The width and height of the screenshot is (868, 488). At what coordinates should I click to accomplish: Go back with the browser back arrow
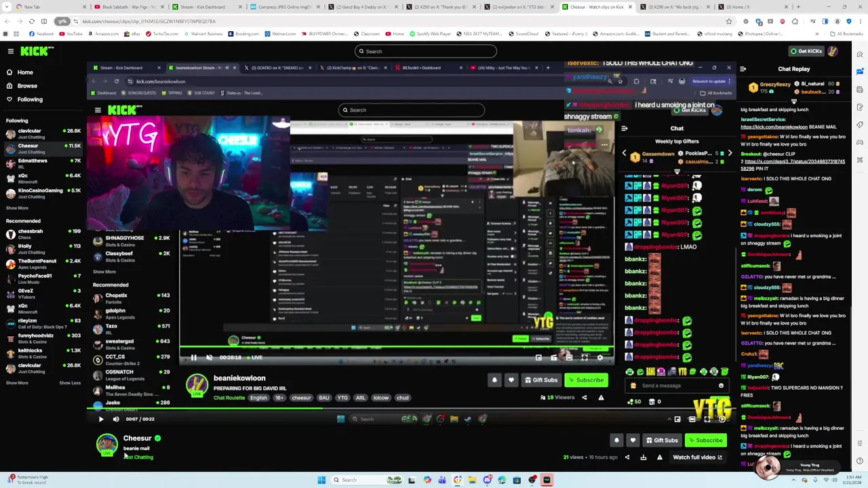(6, 21)
